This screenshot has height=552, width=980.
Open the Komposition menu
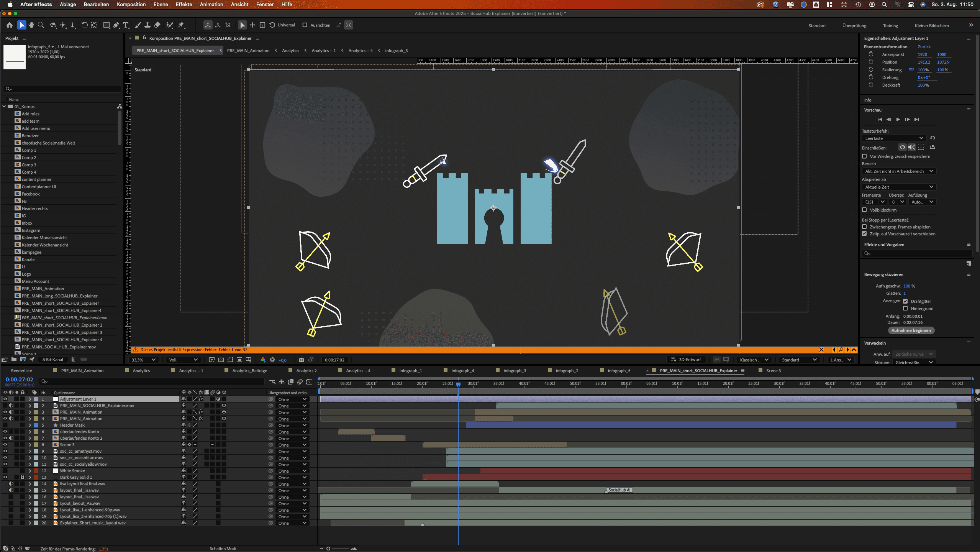[131, 5]
